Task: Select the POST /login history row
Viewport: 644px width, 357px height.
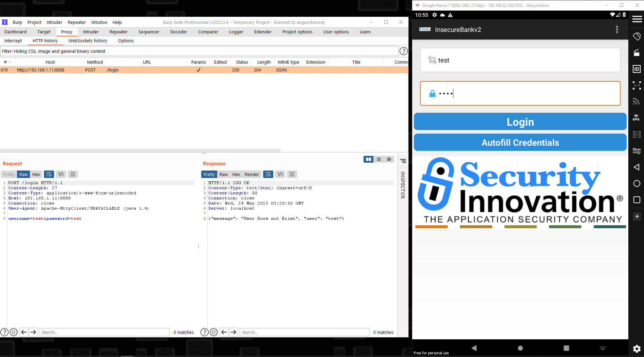Action: point(204,70)
